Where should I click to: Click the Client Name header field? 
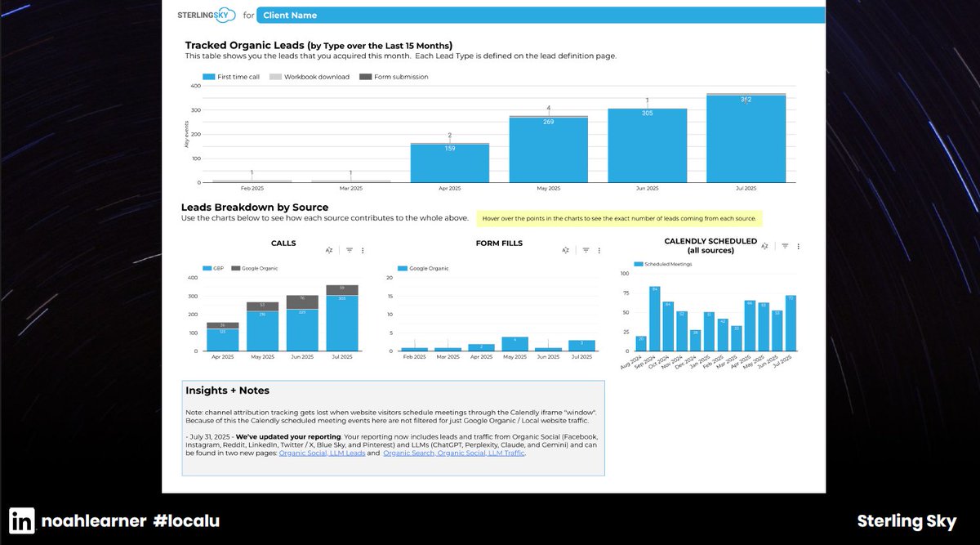click(x=540, y=15)
